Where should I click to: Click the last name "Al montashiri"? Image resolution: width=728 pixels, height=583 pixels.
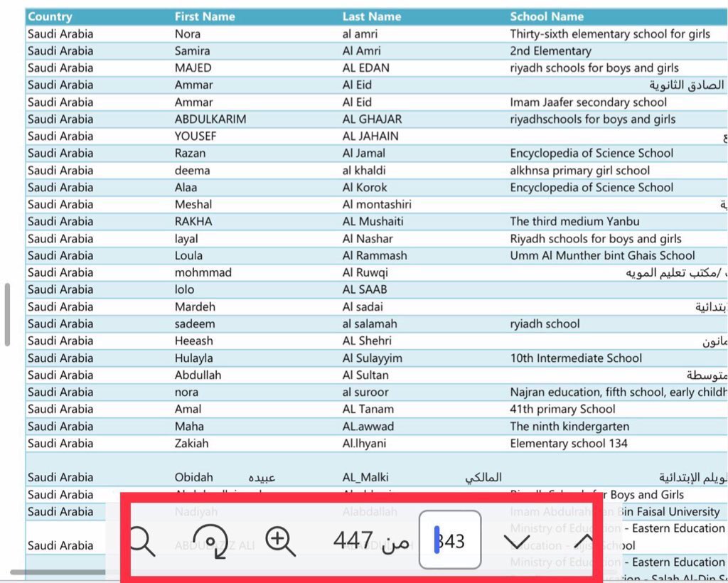pyautogui.click(x=377, y=204)
